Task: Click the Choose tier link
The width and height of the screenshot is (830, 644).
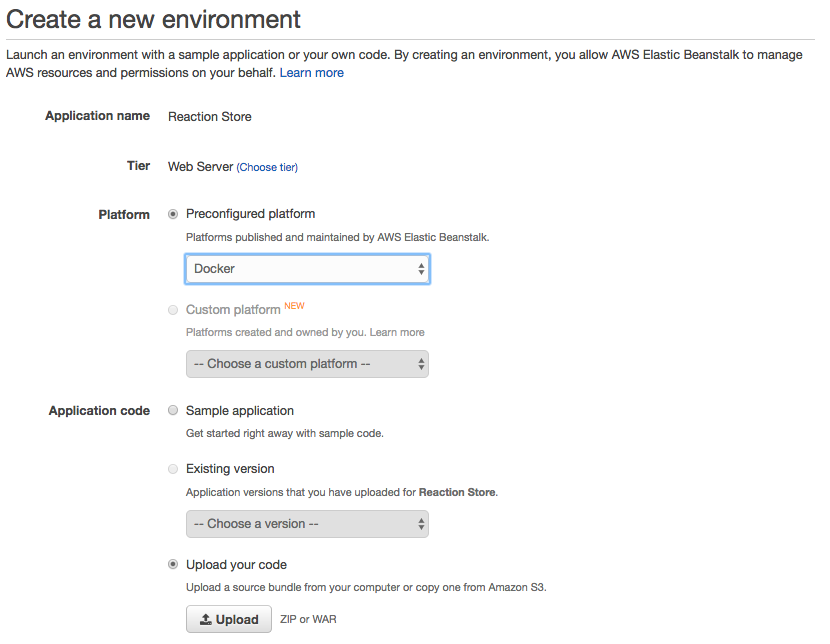Action: [x=267, y=168]
